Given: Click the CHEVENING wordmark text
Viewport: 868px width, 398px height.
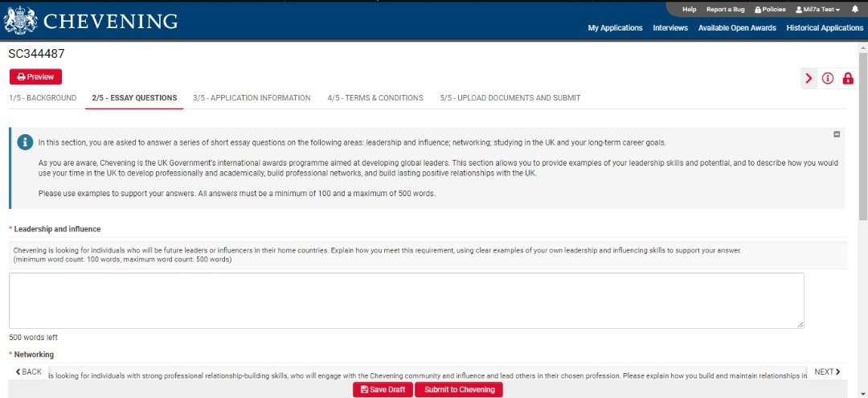Looking at the screenshot, I should point(111,21).
